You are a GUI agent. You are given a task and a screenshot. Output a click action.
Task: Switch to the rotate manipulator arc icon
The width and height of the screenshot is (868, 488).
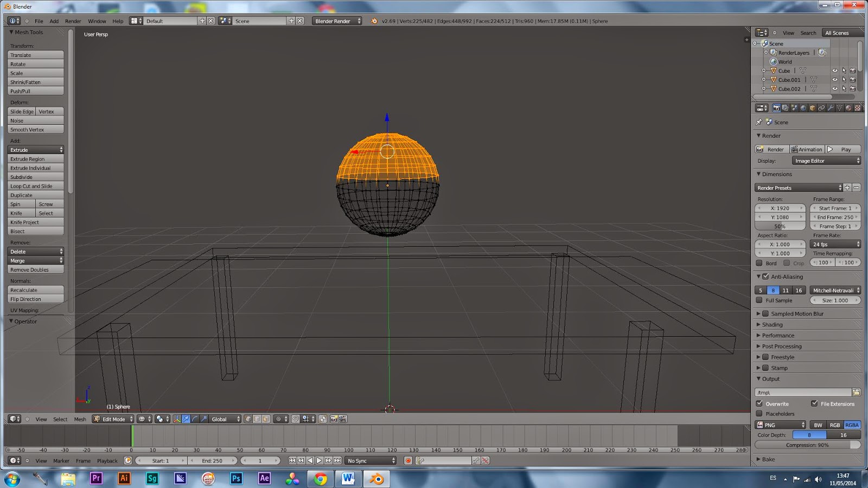(195, 419)
